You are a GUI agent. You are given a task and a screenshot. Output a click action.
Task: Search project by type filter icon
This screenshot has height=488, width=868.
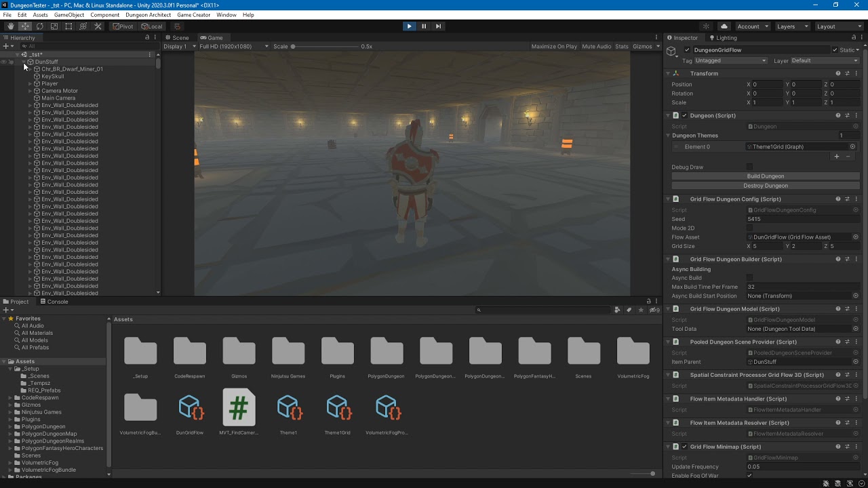pos(617,310)
